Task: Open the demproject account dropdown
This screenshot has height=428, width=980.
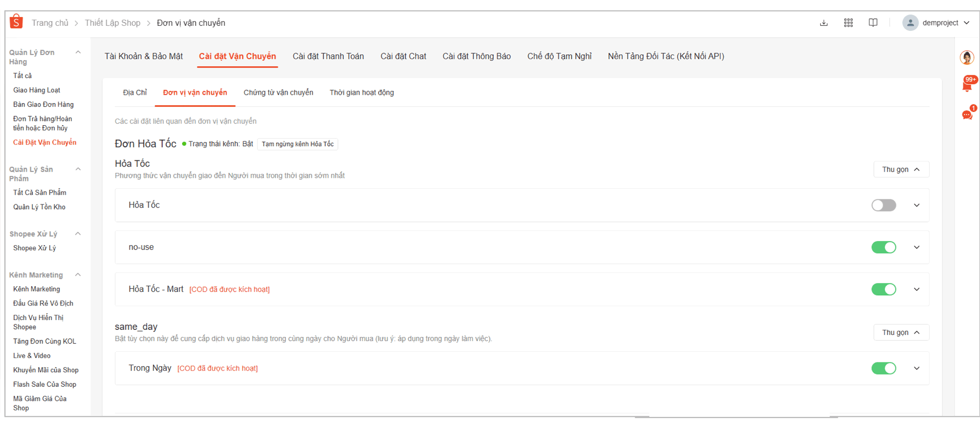Action: [967, 23]
